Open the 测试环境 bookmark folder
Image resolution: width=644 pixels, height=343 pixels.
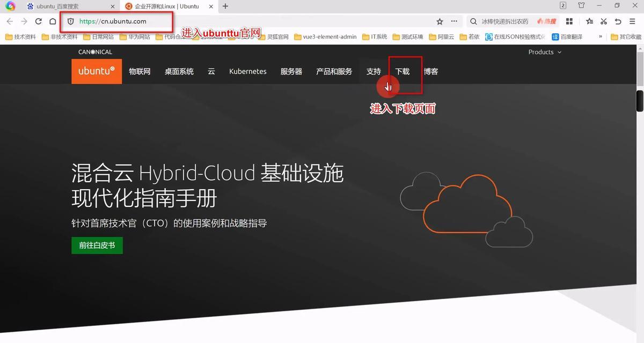(x=408, y=37)
